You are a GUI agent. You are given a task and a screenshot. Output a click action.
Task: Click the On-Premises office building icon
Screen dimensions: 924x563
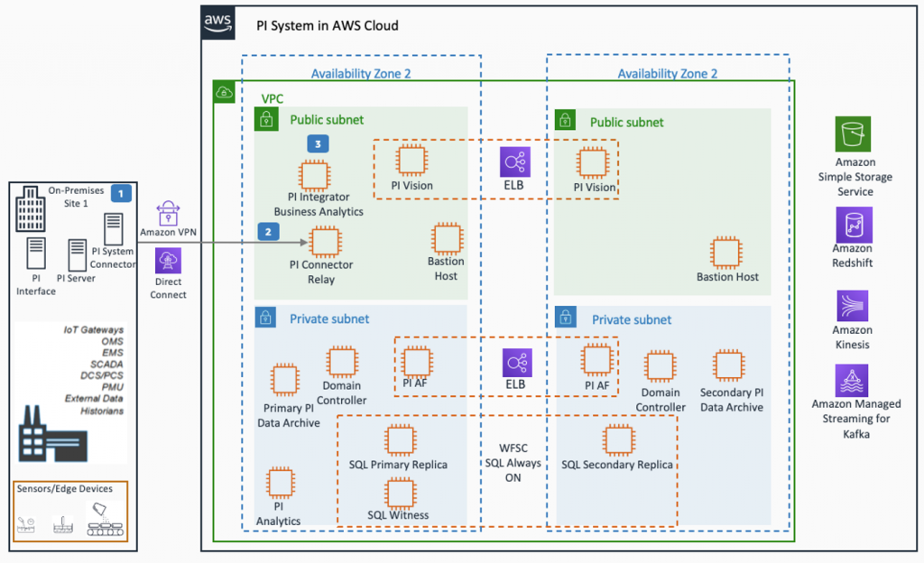click(x=30, y=208)
